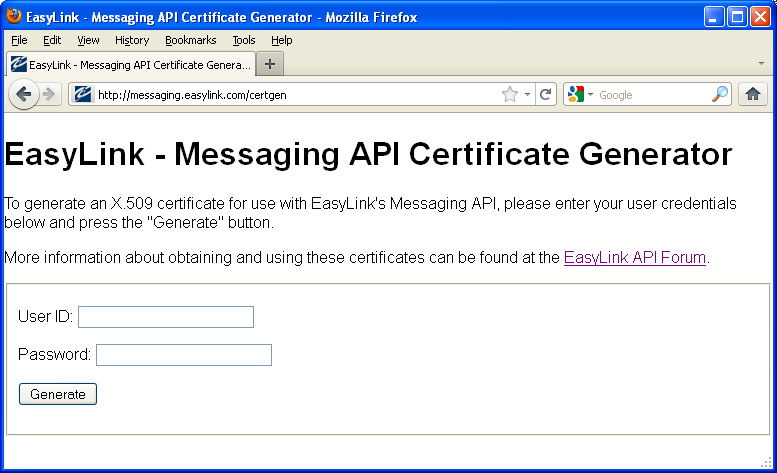Open the File menu
777x473 pixels.
coord(19,40)
